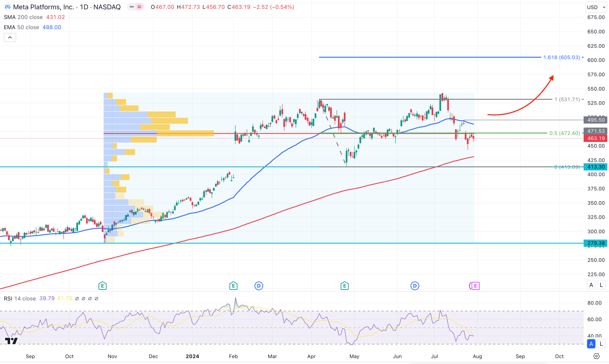Select the 1 (531.71) Fibonacci level label
609x364 pixels.
(567, 99)
